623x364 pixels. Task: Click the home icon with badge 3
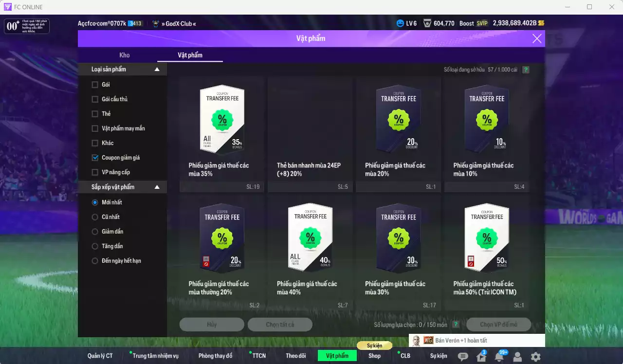pos(481,356)
